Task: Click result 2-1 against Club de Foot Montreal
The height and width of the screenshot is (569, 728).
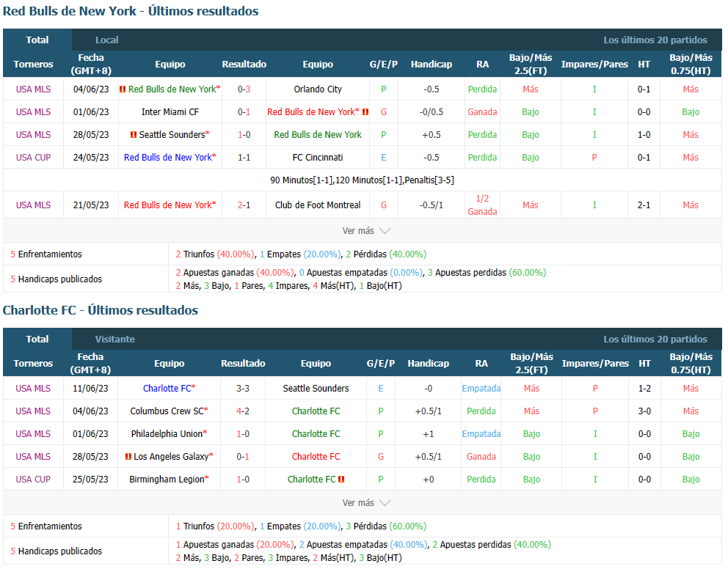Action: [x=244, y=205]
